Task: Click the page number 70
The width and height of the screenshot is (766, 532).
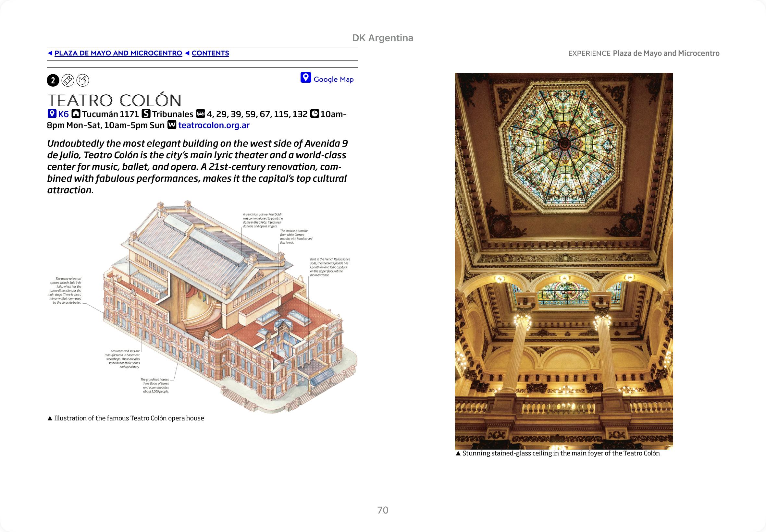Action: 383,510
